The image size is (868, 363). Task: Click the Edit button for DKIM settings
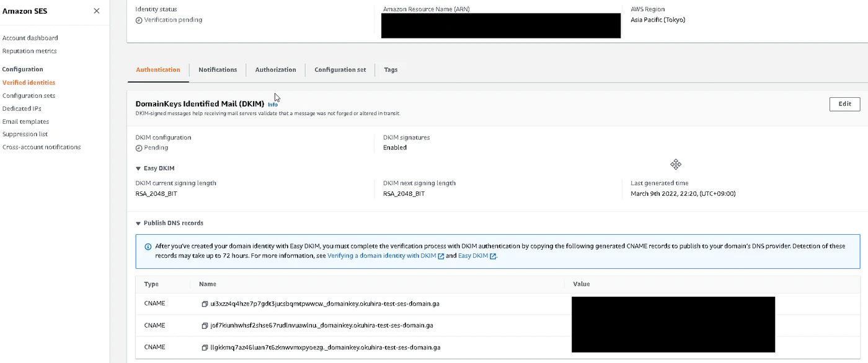click(844, 104)
